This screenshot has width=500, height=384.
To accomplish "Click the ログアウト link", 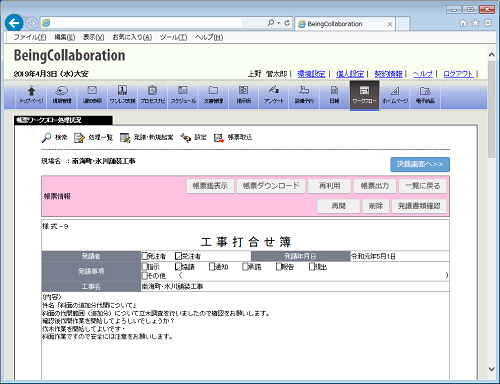I will [458, 74].
